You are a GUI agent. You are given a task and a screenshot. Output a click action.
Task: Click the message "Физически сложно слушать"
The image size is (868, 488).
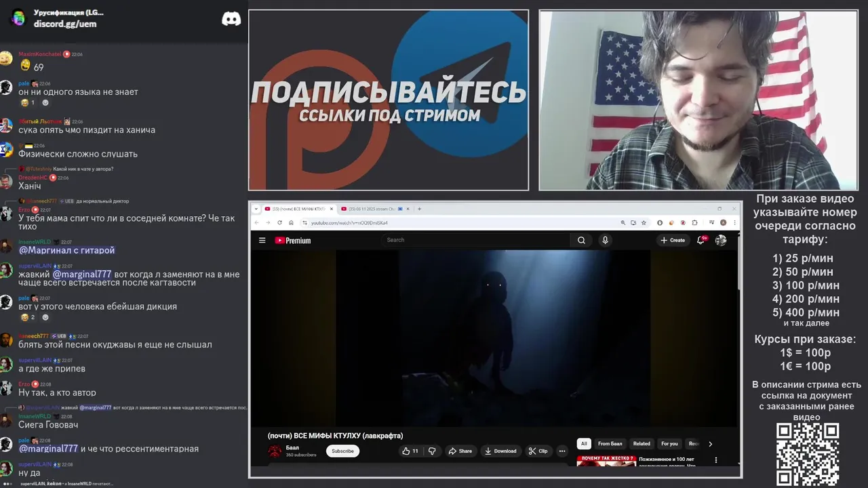pos(78,154)
